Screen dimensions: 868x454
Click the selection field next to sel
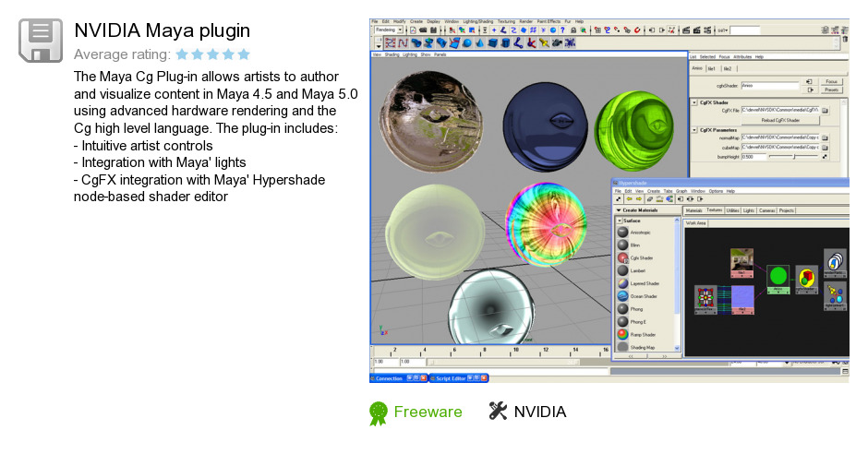pyautogui.click(x=744, y=30)
